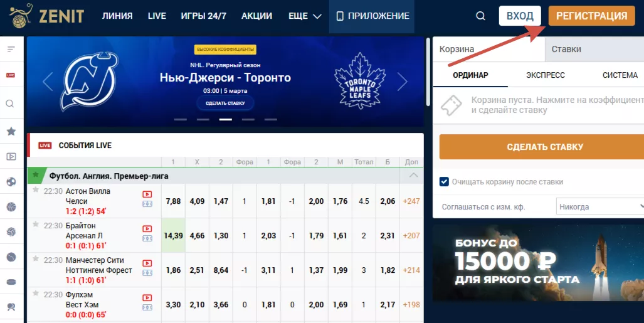Click the 'Регистрация' button
The width and height of the screenshot is (644, 323).
[591, 16]
